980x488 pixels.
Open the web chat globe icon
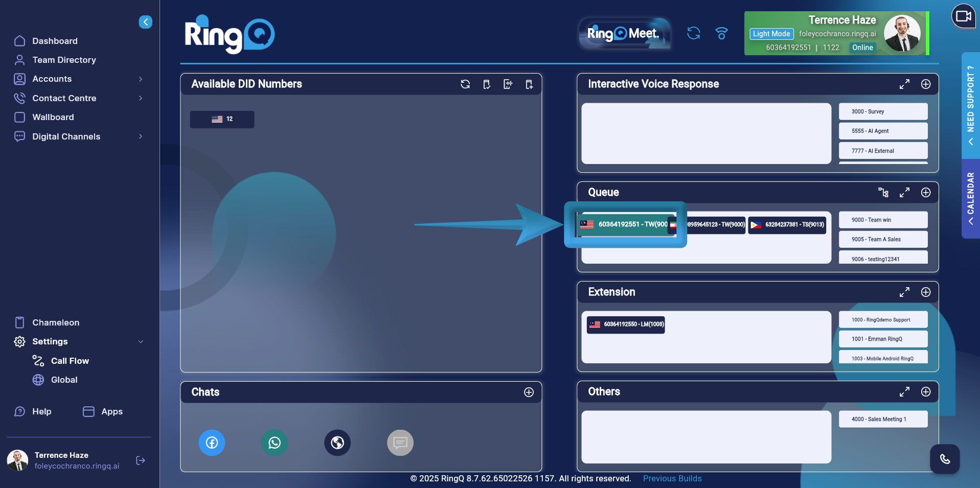pos(337,443)
